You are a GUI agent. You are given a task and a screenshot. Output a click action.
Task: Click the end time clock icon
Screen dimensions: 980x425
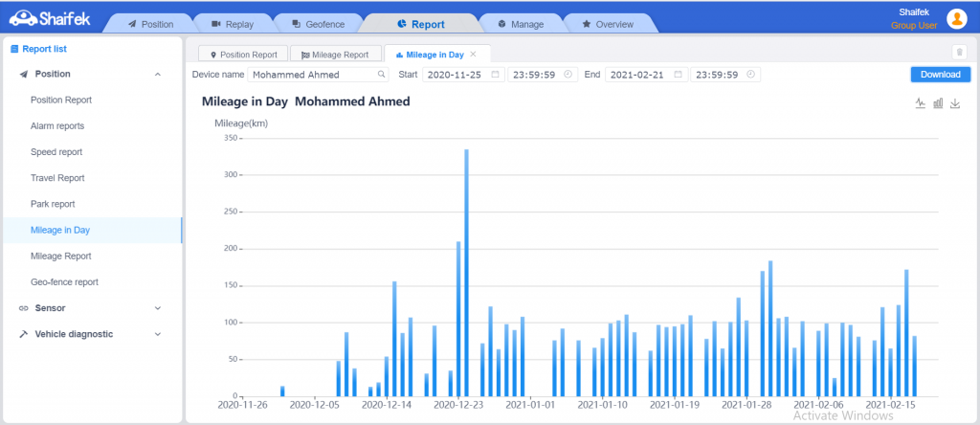point(751,74)
